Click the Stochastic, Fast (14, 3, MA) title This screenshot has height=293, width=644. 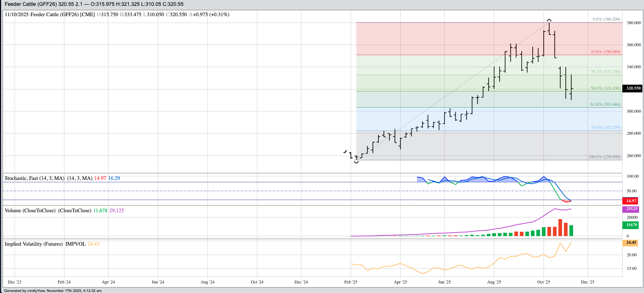(x=48, y=178)
